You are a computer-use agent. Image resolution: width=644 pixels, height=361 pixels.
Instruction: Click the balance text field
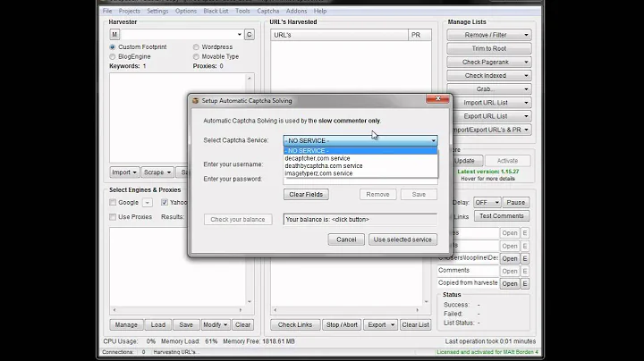click(360, 220)
